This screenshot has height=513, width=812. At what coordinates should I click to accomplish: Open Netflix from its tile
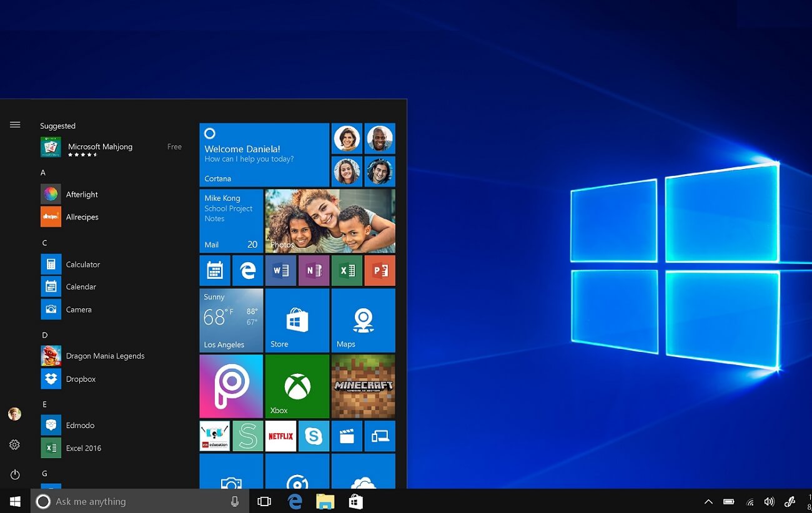pyautogui.click(x=280, y=436)
